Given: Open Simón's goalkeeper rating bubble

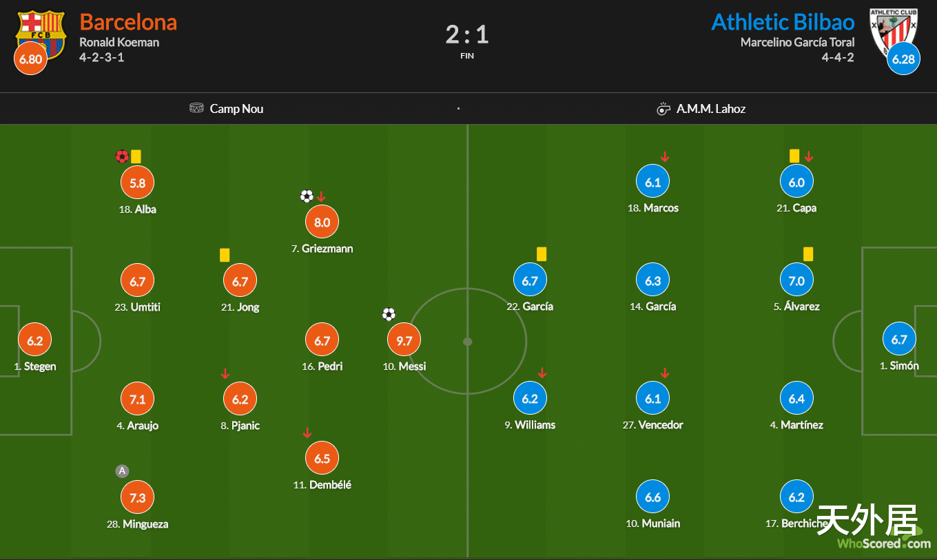Looking at the screenshot, I should [899, 340].
